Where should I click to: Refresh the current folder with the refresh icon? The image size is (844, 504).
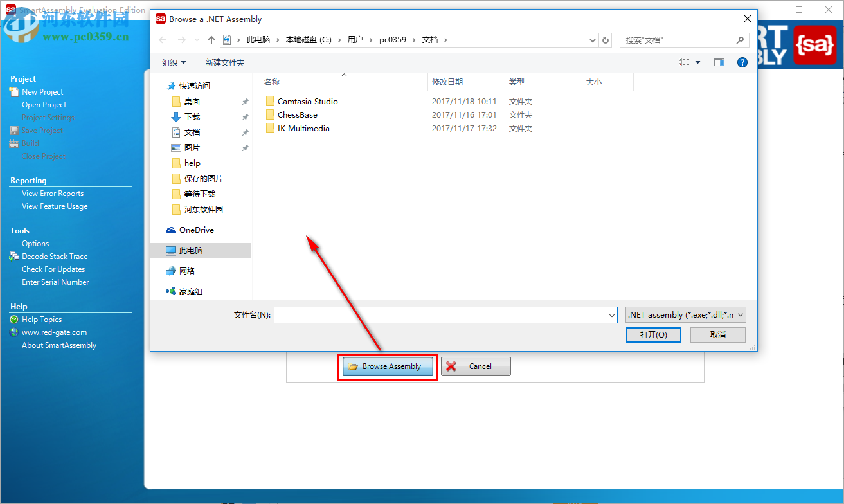[x=605, y=40]
